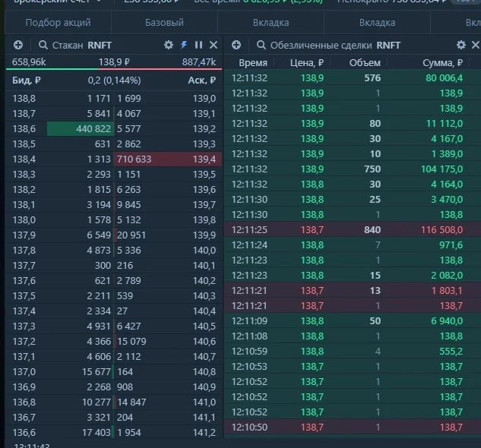This screenshot has height=448, width=481.
Task: Sort trades by Сумма, ₽ column
Action: tap(442, 63)
